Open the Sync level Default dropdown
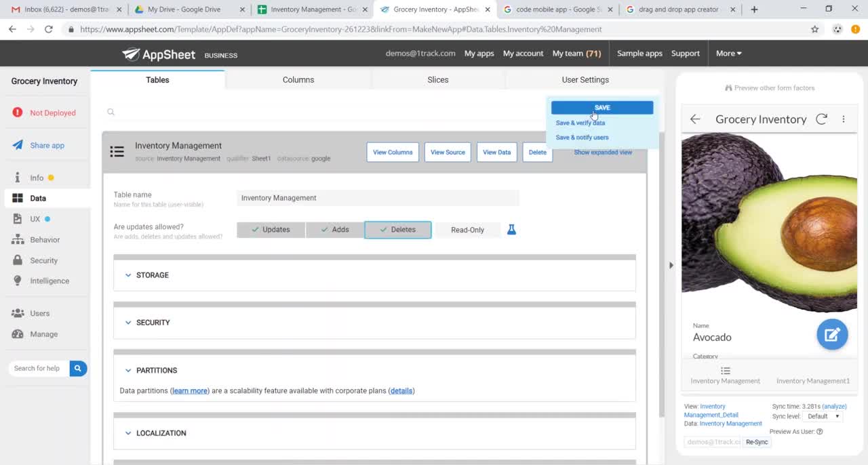868x465 pixels. pos(823,416)
